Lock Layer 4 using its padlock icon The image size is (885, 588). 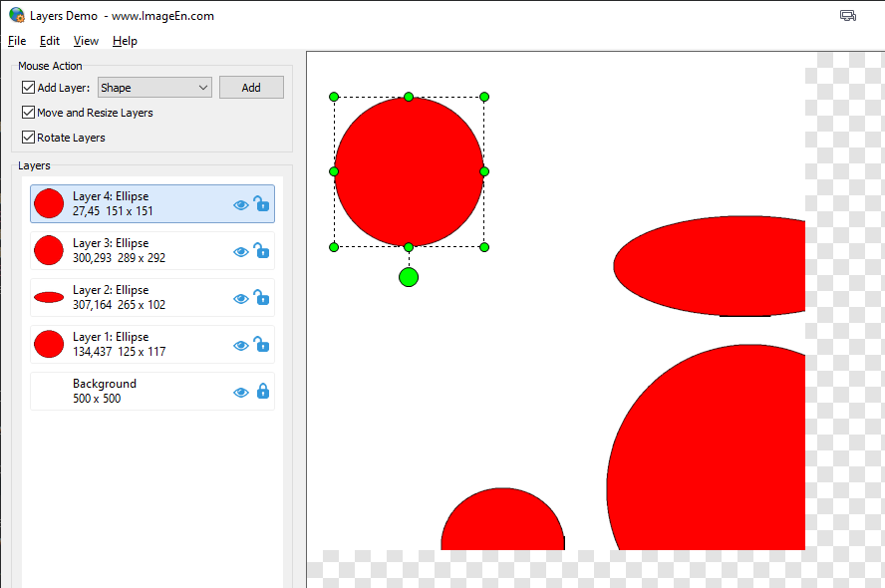[261, 203]
